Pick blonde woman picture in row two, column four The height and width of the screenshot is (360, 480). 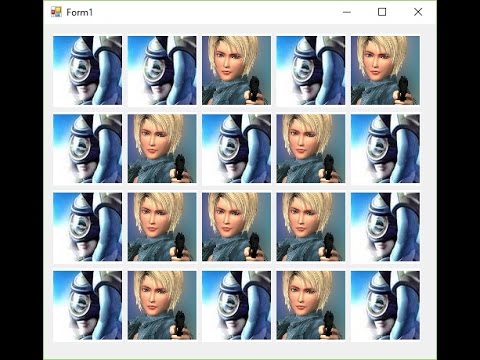(311, 149)
